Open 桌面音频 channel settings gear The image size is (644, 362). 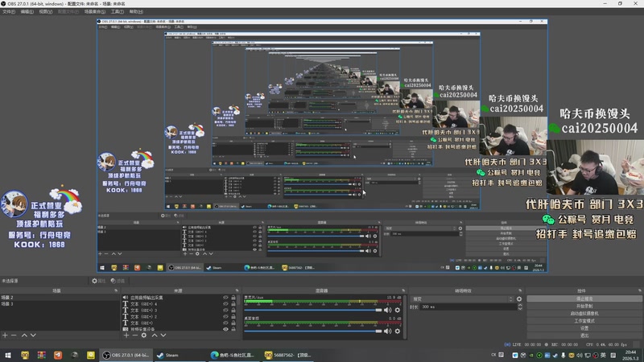[x=397, y=331]
